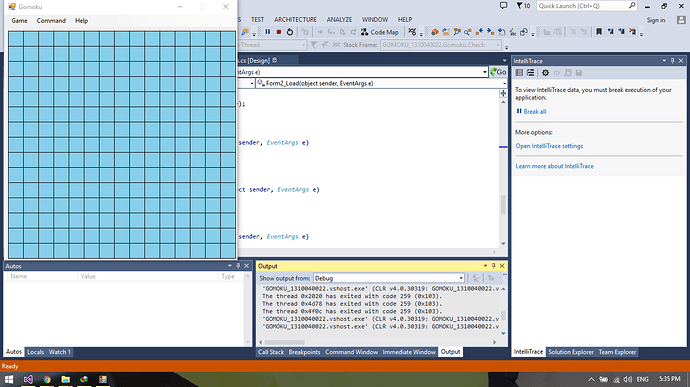Expand the Show output from Debug dropdown

click(389, 278)
